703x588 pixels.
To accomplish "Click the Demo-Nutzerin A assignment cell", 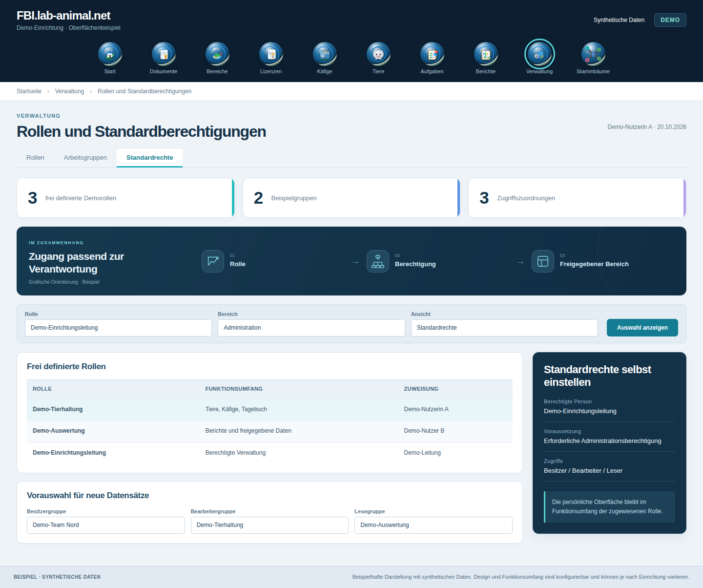I will coord(426,409).
